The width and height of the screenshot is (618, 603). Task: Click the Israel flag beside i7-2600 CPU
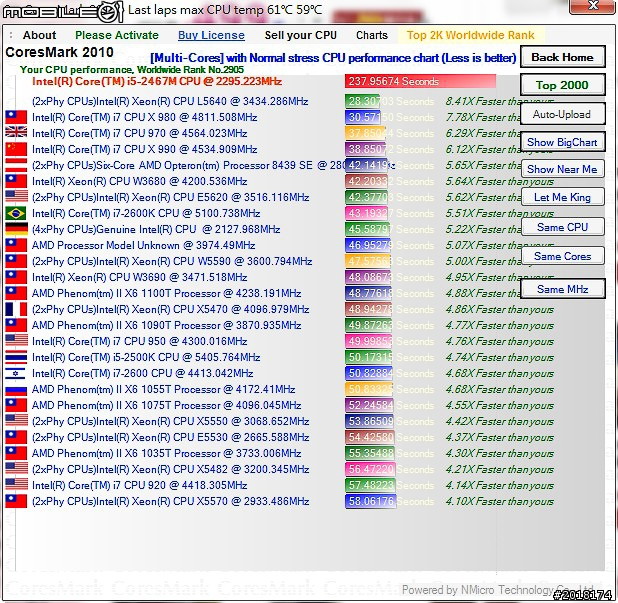coord(16,373)
